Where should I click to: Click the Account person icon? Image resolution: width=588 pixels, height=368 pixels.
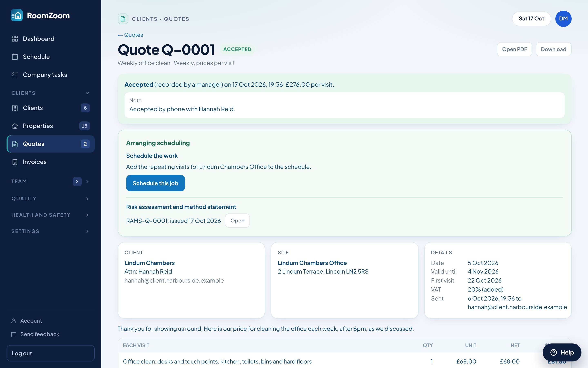click(x=14, y=321)
